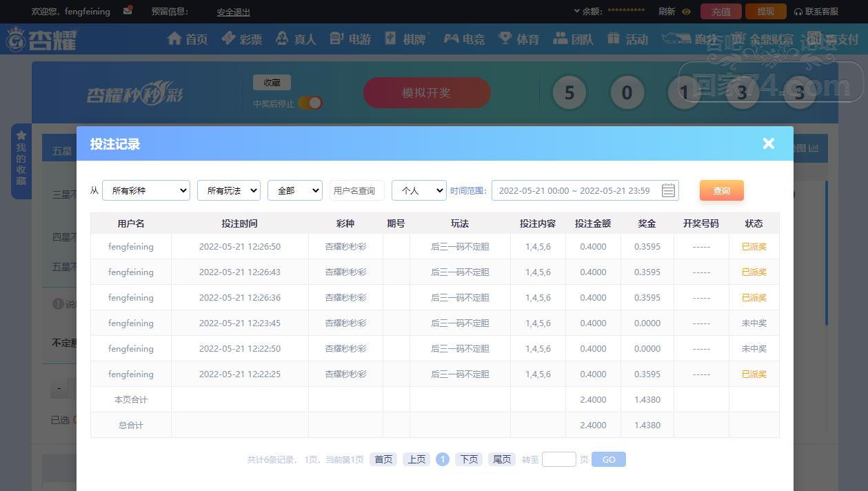Viewport: 868px width, 491px height.
Task: Click the 首页 home icon
Action: coord(174,39)
